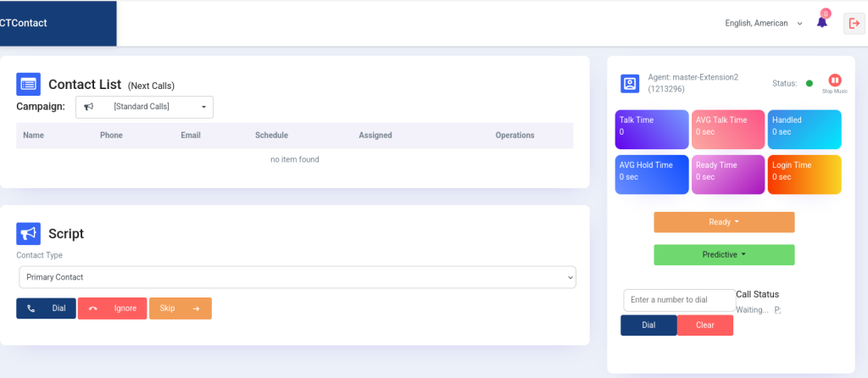The image size is (868, 378).
Task: Click the green status indicator dot
Action: tap(809, 83)
